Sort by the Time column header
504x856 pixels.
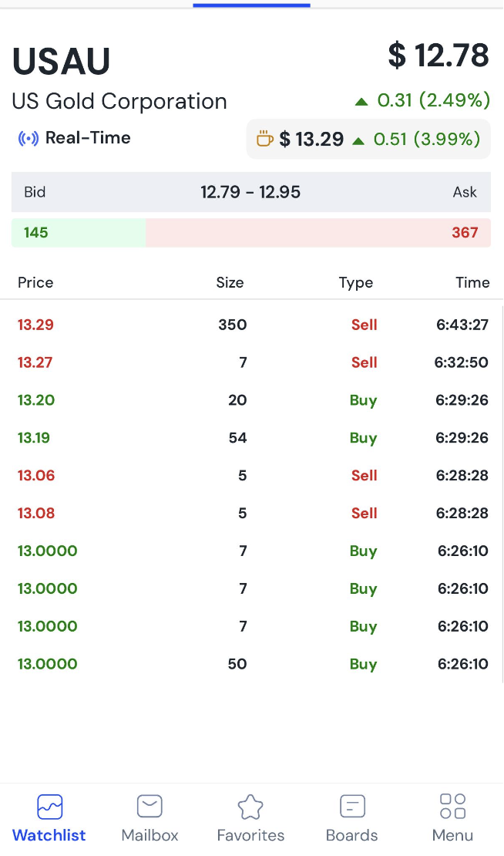click(x=472, y=282)
